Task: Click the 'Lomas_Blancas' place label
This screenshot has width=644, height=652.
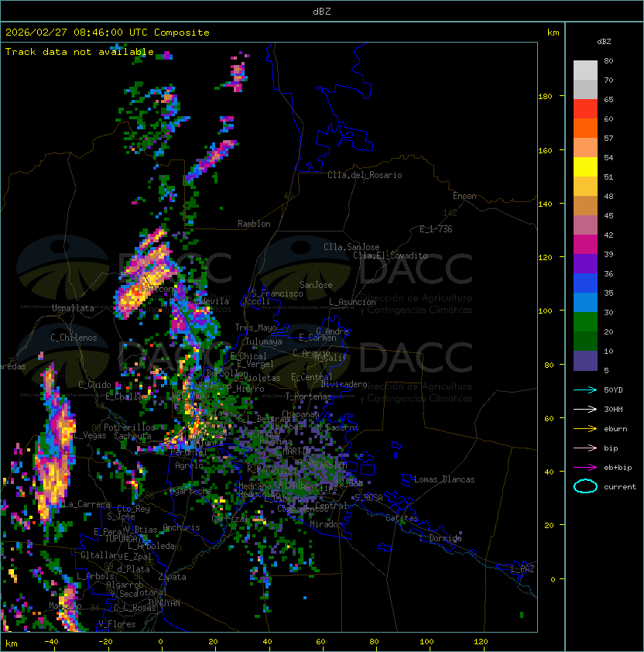Action: [x=444, y=479]
